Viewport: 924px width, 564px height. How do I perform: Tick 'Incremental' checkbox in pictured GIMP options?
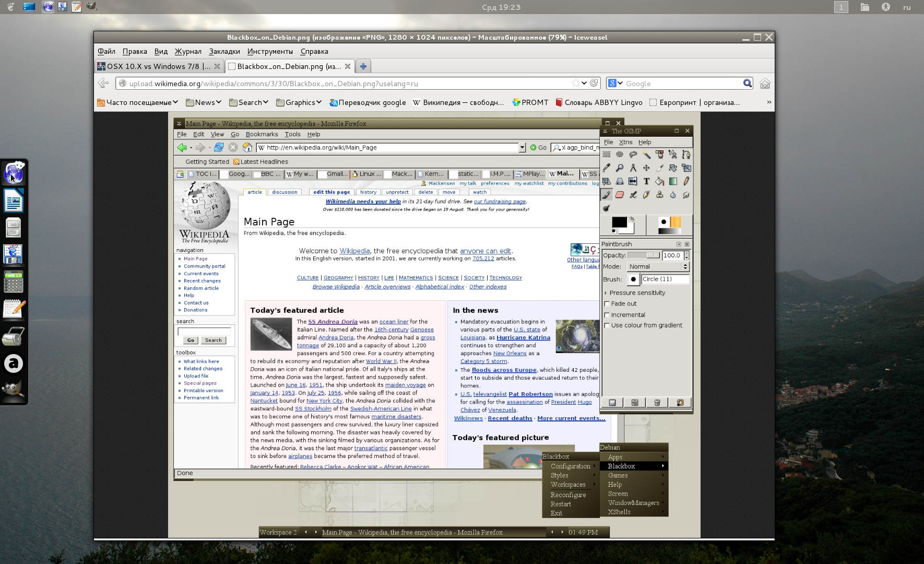(607, 315)
